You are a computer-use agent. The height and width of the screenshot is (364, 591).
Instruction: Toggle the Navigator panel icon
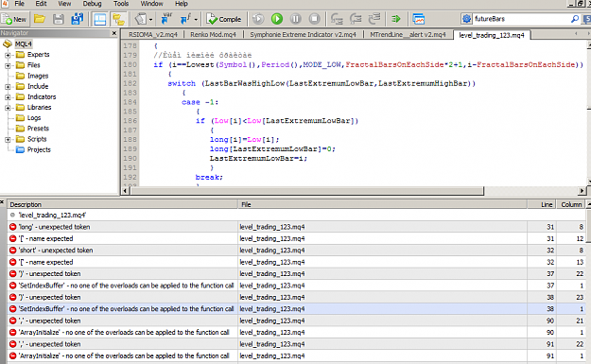[x=100, y=19]
